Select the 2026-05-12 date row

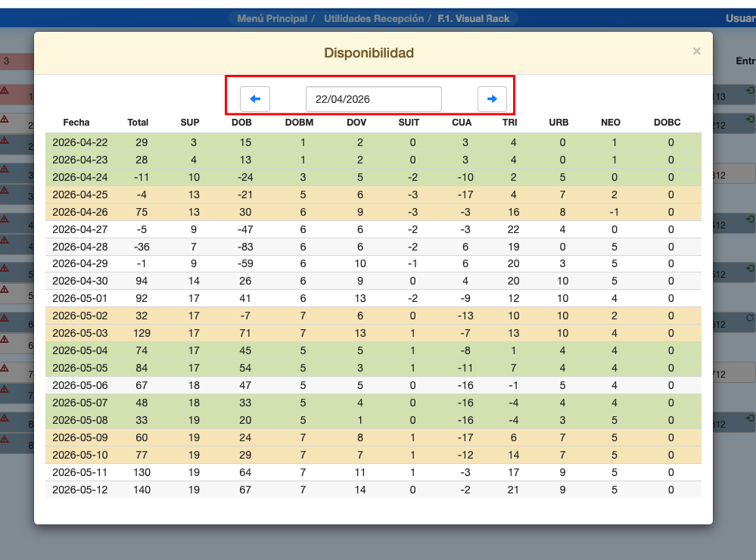[x=80, y=490]
